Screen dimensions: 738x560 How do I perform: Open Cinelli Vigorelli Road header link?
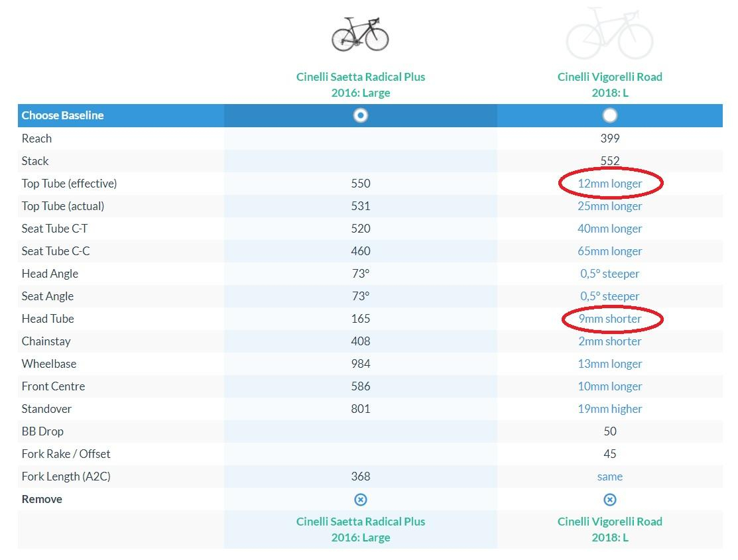609,85
